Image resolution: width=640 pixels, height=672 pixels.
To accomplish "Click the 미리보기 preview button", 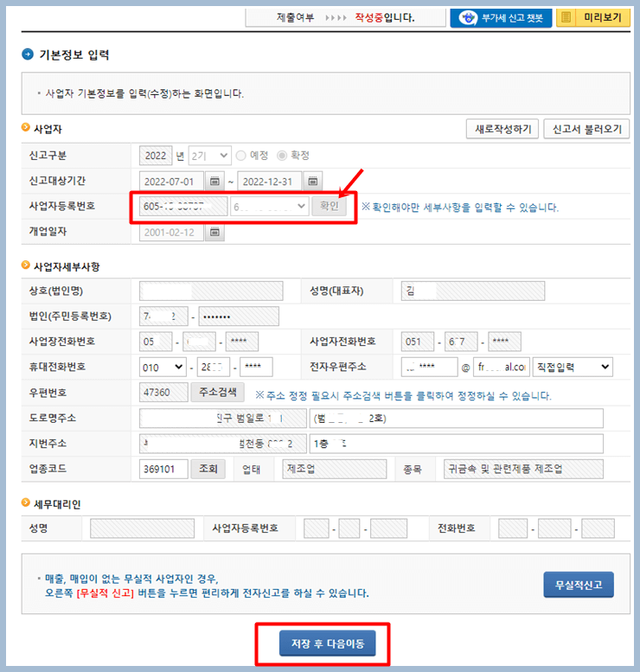I will coord(592,17).
